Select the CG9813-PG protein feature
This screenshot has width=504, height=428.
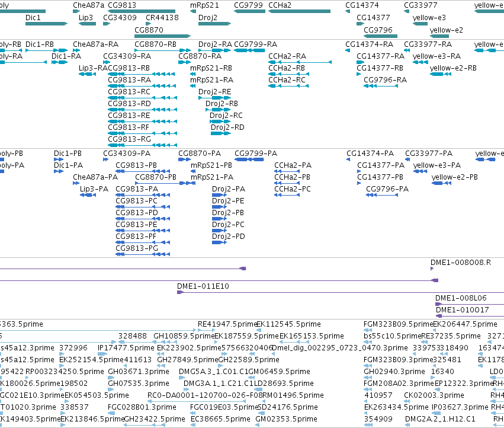point(143,254)
